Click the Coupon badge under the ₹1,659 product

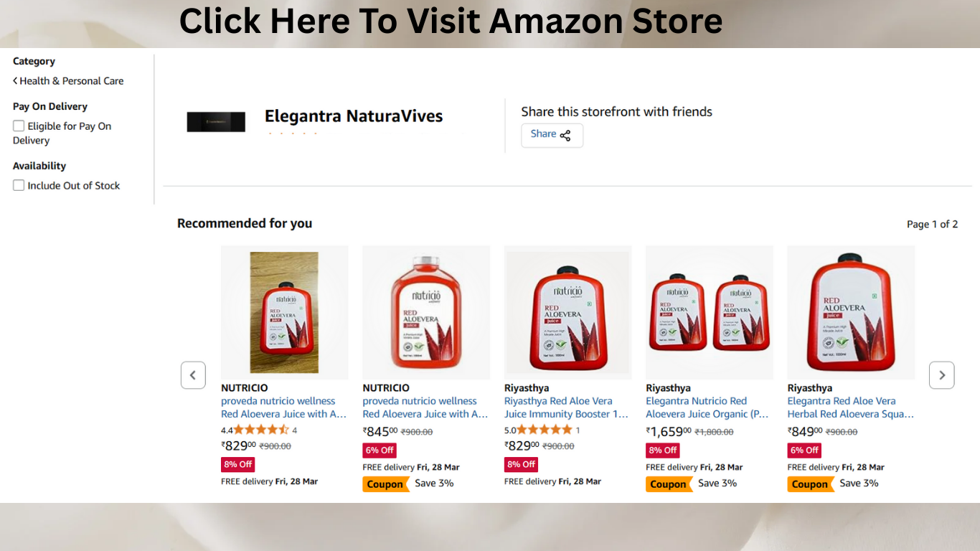(x=668, y=484)
